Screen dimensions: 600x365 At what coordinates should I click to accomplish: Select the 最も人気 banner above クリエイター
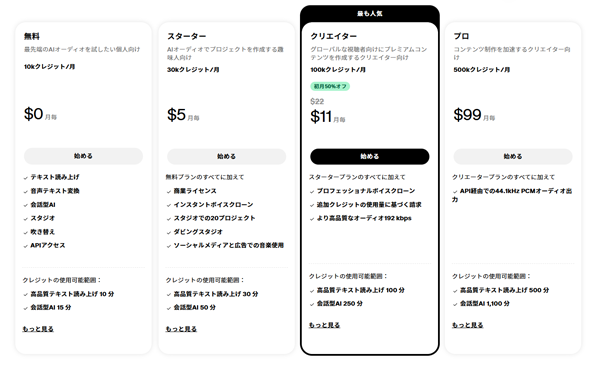pos(370,14)
